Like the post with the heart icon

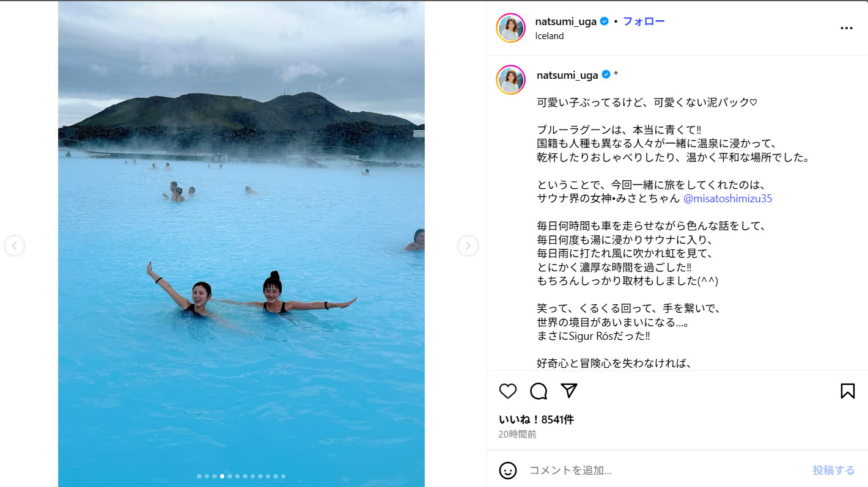click(x=508, y=391)
